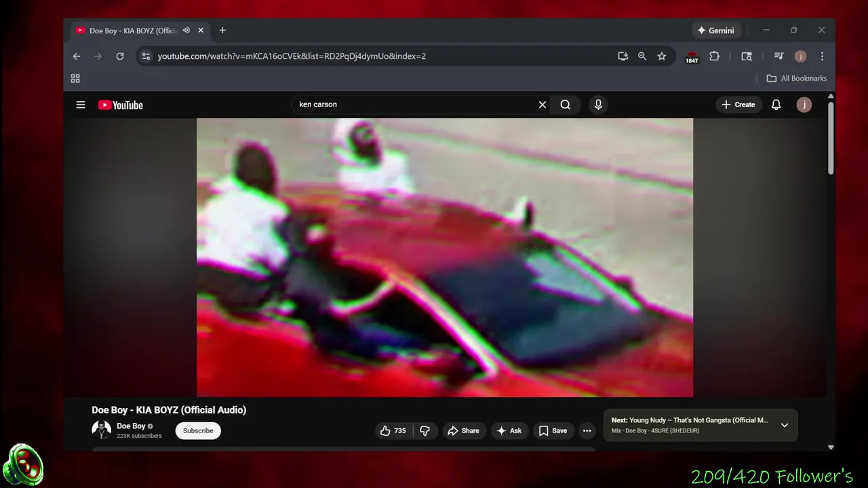Like the video with 735 likes
Image resolution: width=868 pixels, height=488 pixels.
point(393,430)
